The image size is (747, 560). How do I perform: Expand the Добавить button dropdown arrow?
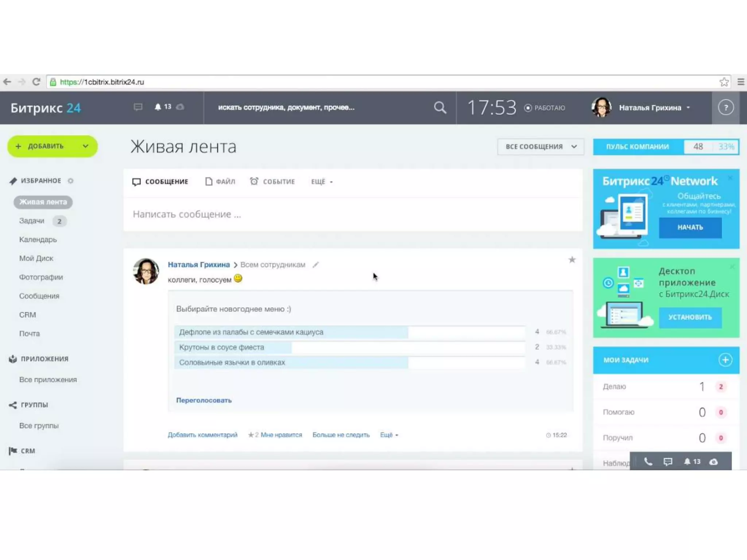point(85,146)
